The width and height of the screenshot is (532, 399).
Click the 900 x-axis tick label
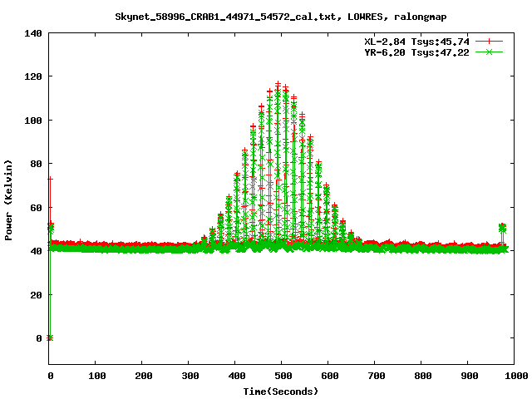click(469, 376)
